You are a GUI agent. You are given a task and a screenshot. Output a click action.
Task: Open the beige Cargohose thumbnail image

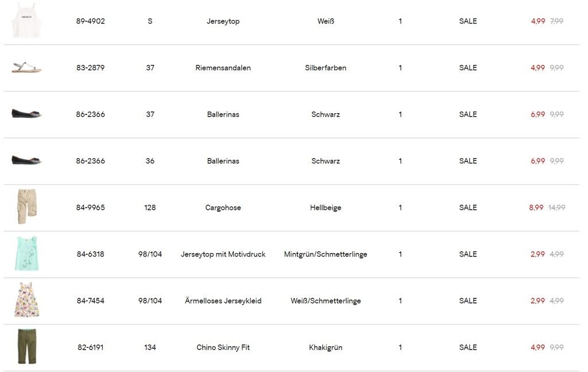coord(26,207)
